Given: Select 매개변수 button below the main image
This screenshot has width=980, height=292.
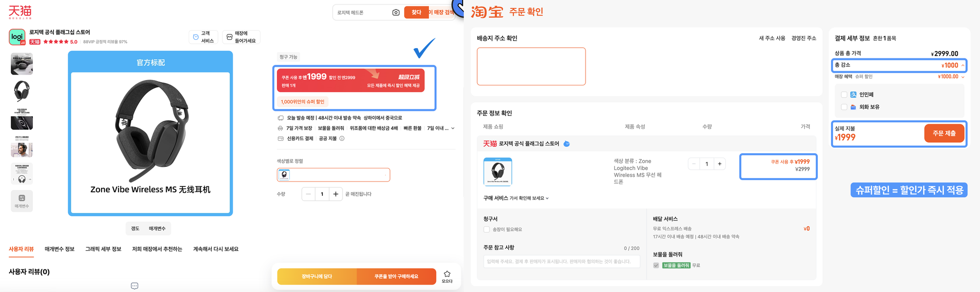Looking at the screenshot, I should pos(157,229).
